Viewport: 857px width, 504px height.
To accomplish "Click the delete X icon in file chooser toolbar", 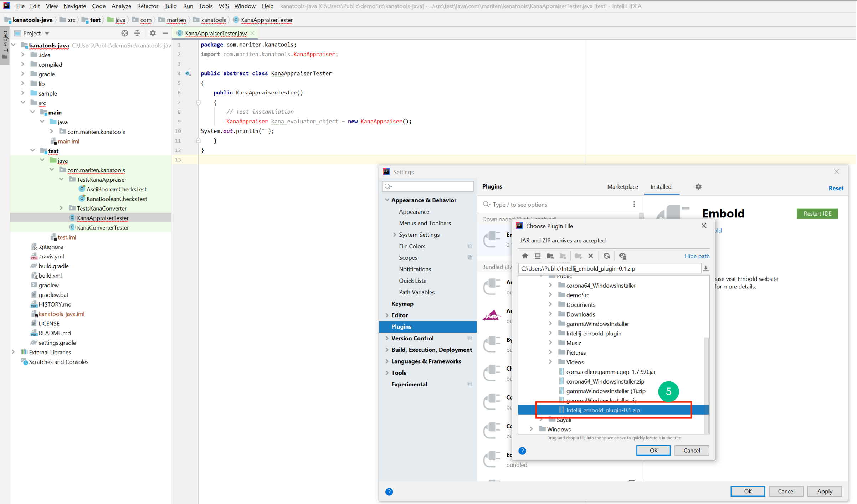I will 591,256.
